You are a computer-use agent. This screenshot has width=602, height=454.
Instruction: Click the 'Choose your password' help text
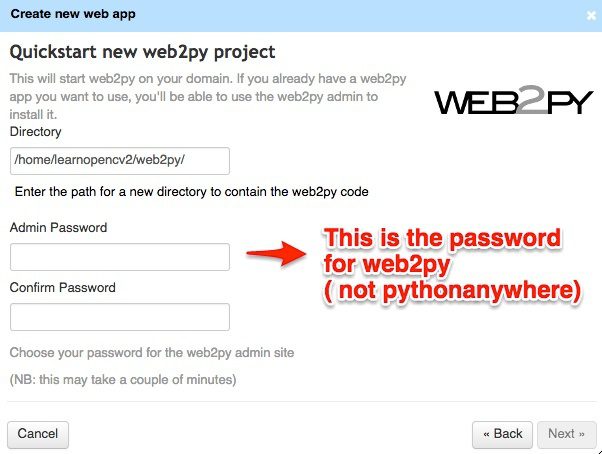pos(152,353)
